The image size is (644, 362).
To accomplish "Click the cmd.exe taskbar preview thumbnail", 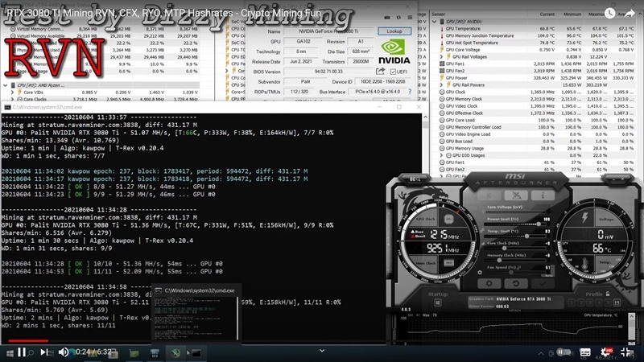I will pos(196,313).
